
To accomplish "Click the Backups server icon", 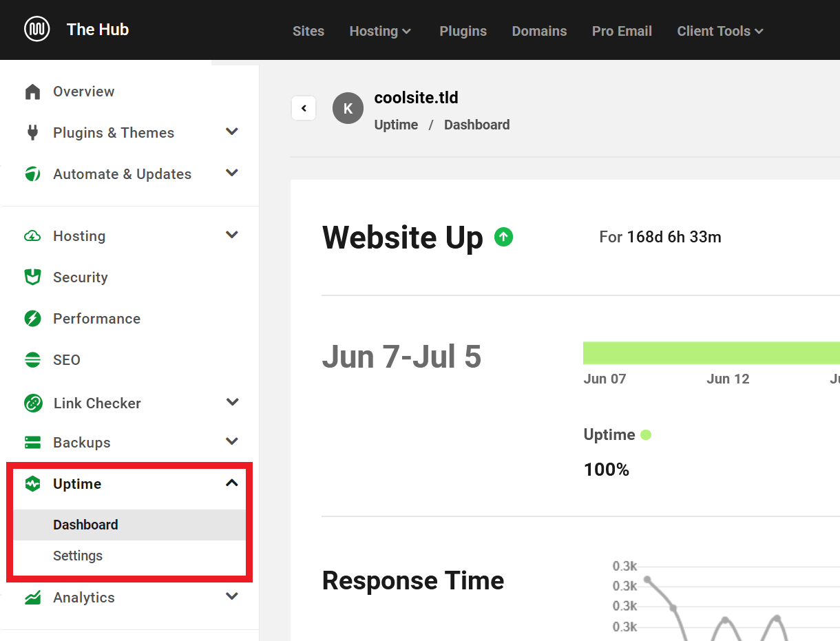I will (32, 442).
